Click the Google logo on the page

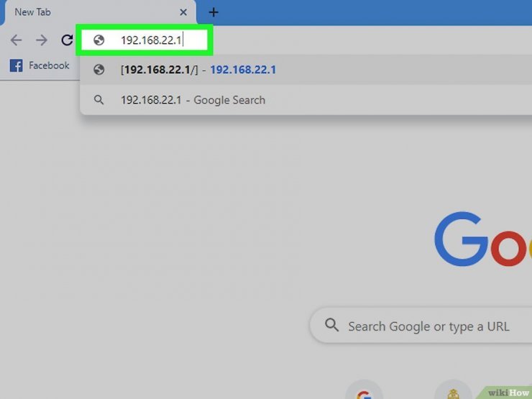[x=483, y=239]
